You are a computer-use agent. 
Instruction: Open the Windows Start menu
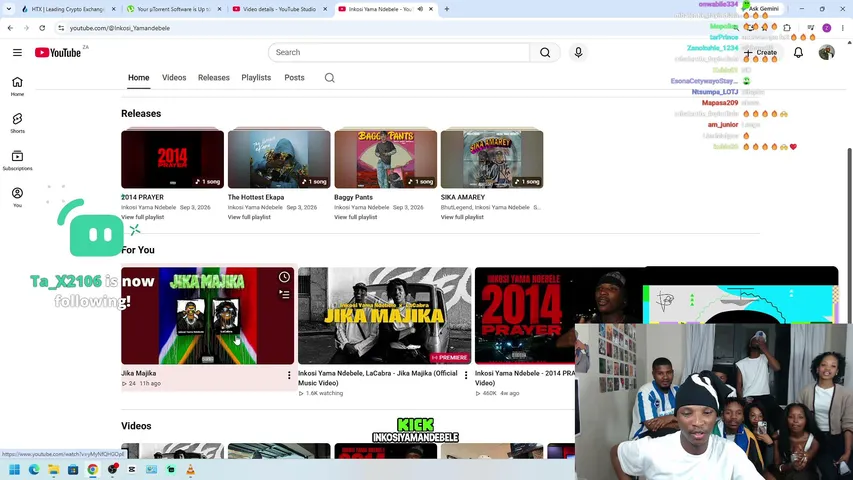[x=15, y=470]
